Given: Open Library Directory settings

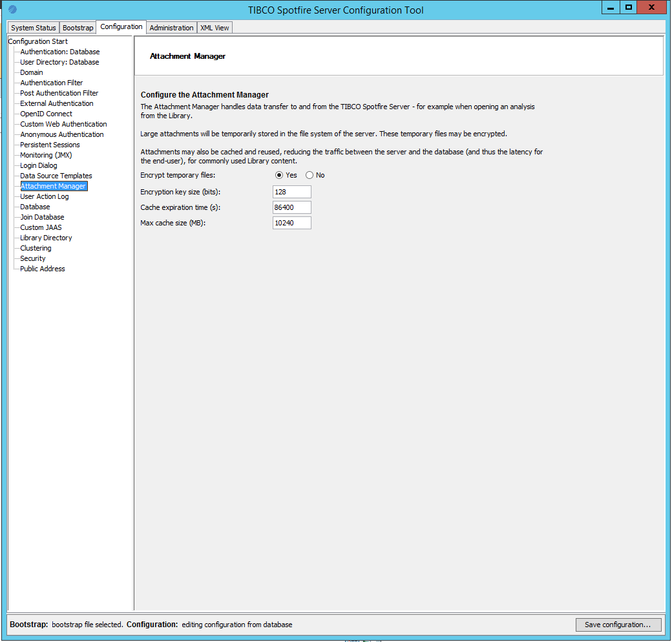Looking at the screenshot, I should (46, 238).
